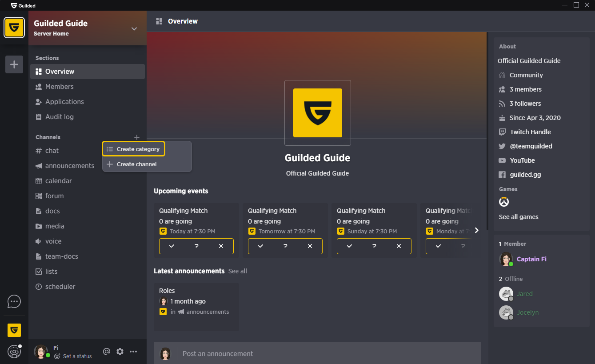The image size is (595, 364).
Task: Open the lists channel
Action: coord(88,272)
